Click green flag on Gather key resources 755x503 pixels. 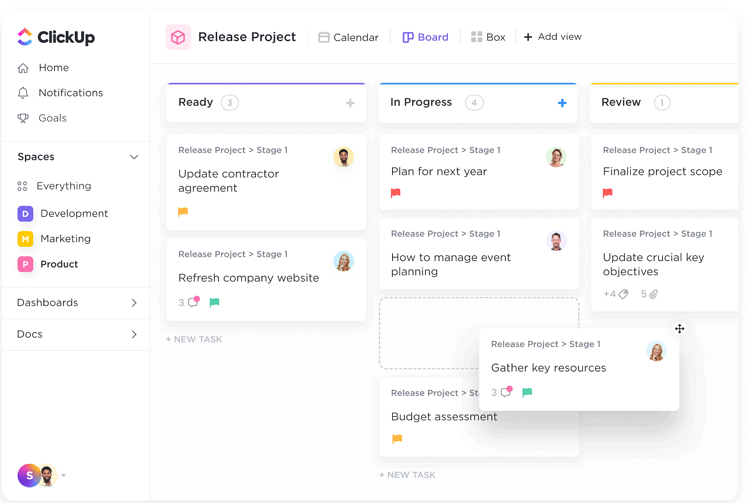pos(527,392)
